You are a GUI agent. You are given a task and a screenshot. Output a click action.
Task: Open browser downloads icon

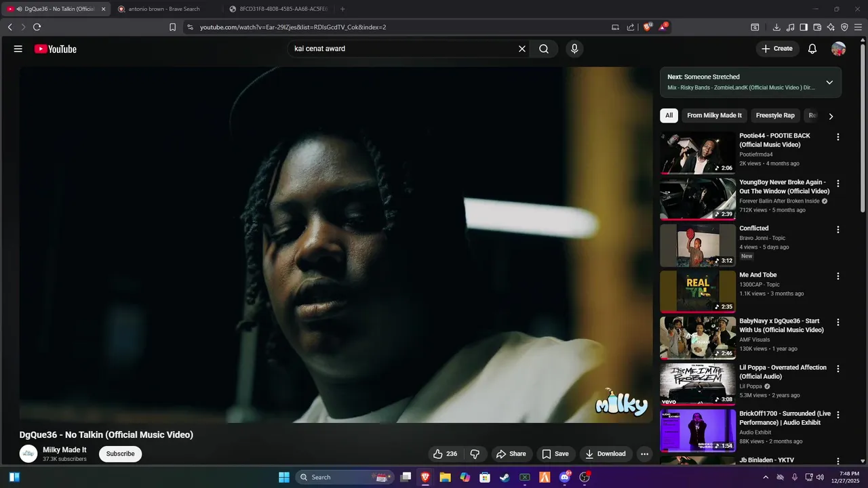pyautogui.click(x=776, y=27)
